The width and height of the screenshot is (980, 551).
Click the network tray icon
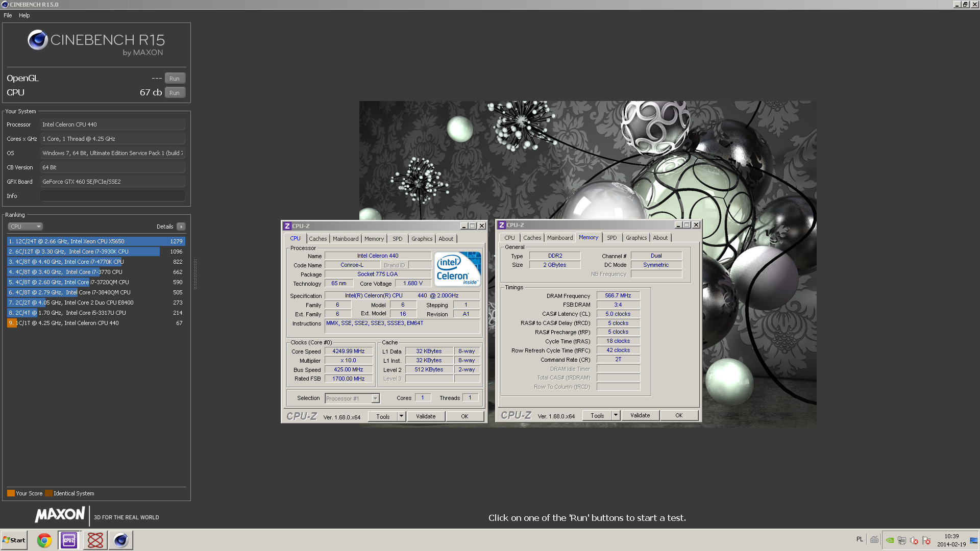[x=902, y=540]
